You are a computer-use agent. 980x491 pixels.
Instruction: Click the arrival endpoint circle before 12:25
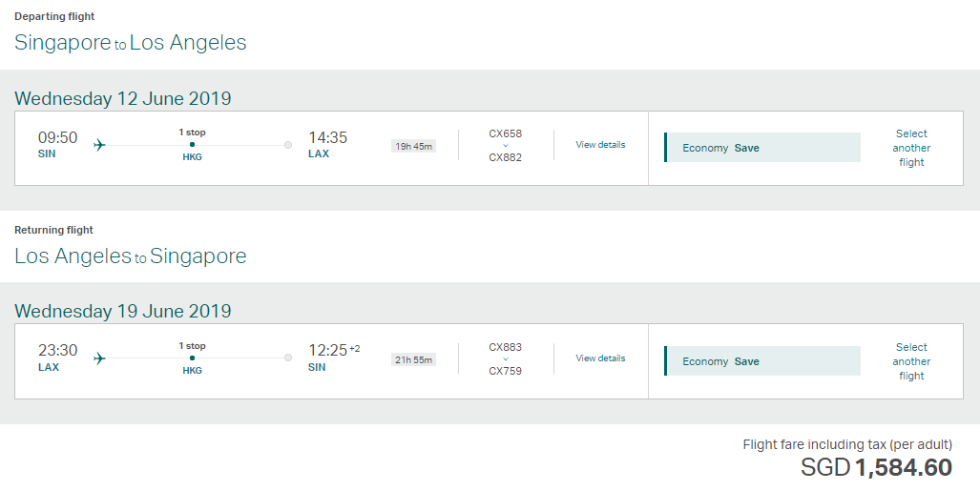coord(288,358)
